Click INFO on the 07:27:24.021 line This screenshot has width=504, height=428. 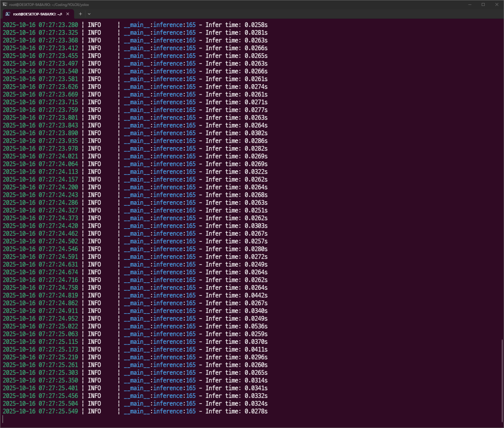point(94,156)
